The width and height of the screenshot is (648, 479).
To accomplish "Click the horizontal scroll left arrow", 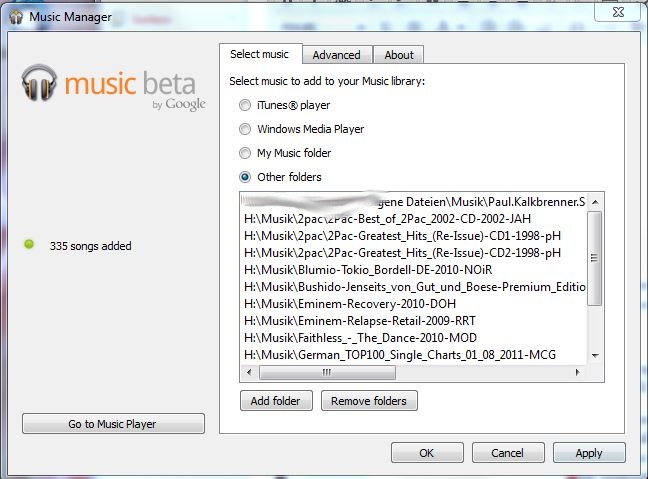I will (249, 372).
